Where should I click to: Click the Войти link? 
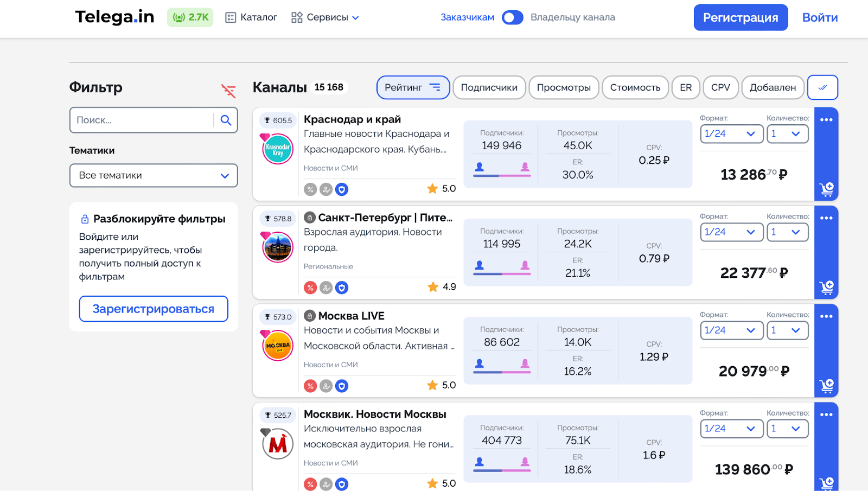click(x=820, y=17)
